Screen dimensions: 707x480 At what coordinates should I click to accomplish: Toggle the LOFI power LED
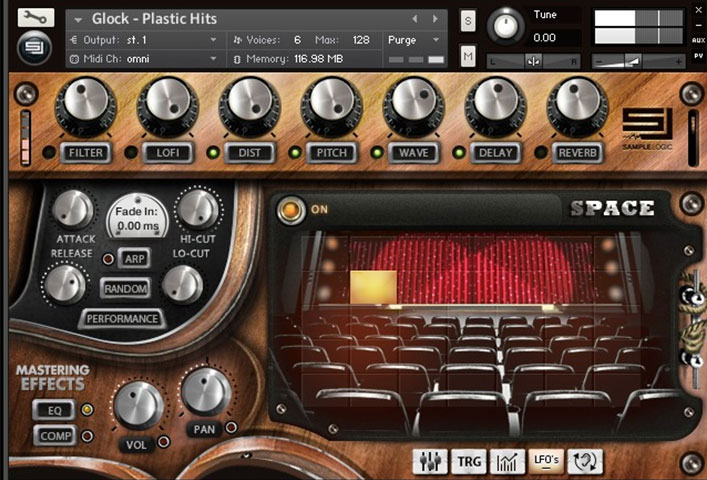(x=131, y=153)
